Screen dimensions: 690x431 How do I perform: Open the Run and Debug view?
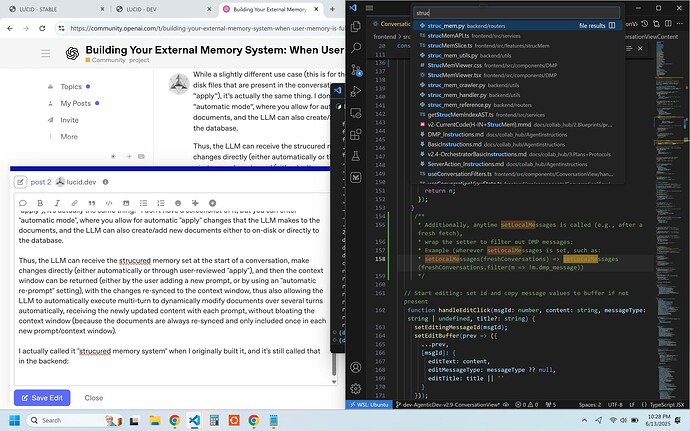tap(356, 91)
